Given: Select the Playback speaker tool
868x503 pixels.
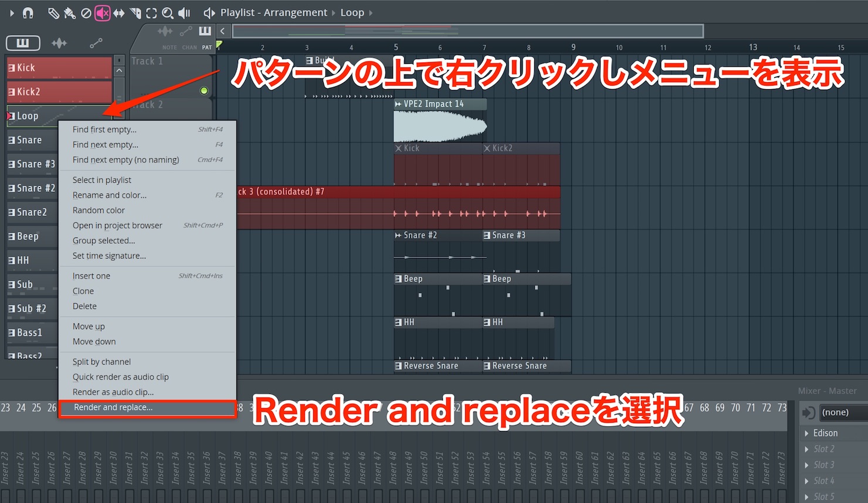Looking at the screenshot, I should (x=184, y=13).
